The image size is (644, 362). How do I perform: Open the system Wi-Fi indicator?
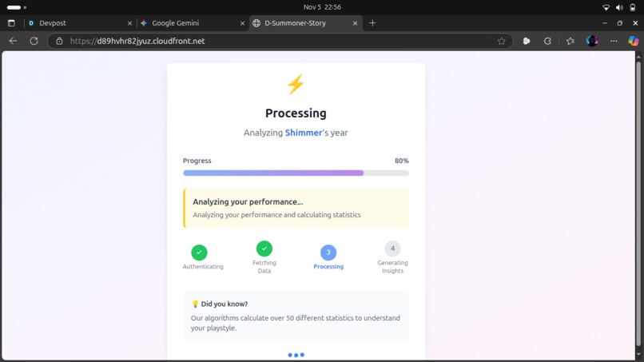606,7
